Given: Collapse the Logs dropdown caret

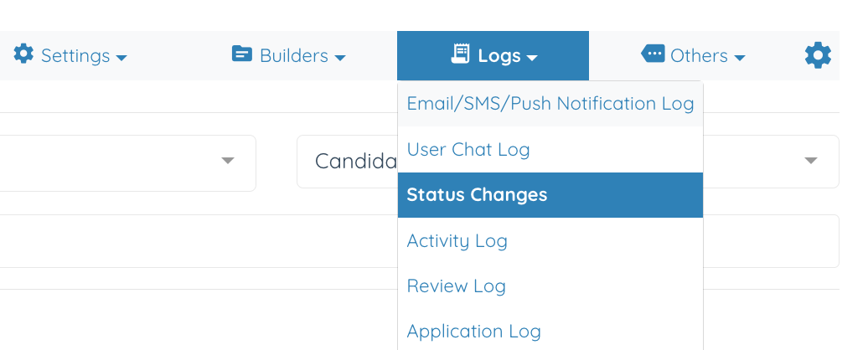Looking at the screenshot, I should point(532,58).
